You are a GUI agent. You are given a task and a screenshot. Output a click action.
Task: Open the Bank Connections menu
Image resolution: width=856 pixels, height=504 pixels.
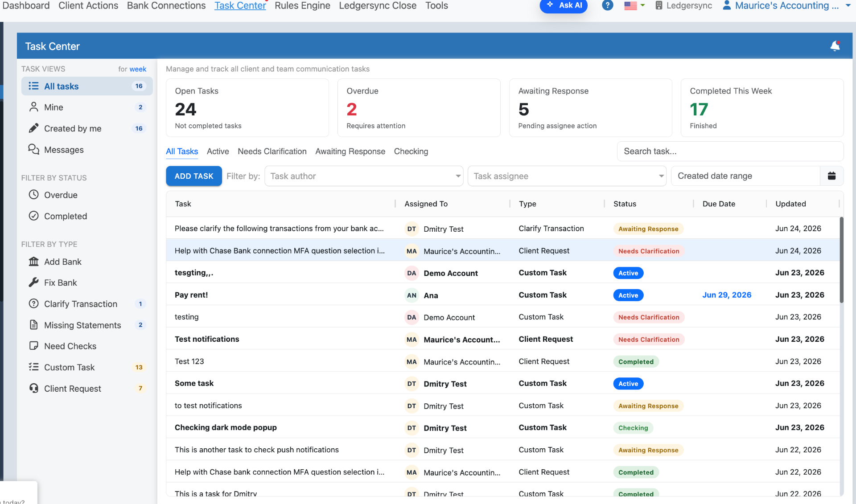tap(166, 6)
